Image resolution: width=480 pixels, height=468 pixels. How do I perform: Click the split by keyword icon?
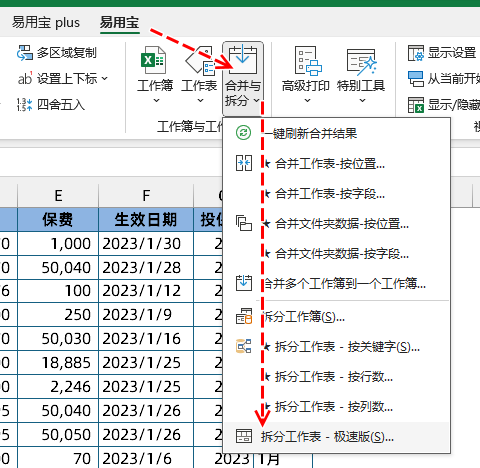pyautogui.click(x=244, y=346)
